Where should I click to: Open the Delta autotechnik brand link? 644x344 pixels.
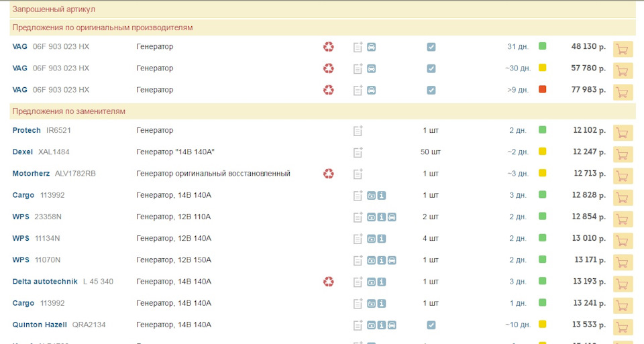(45, 281)
